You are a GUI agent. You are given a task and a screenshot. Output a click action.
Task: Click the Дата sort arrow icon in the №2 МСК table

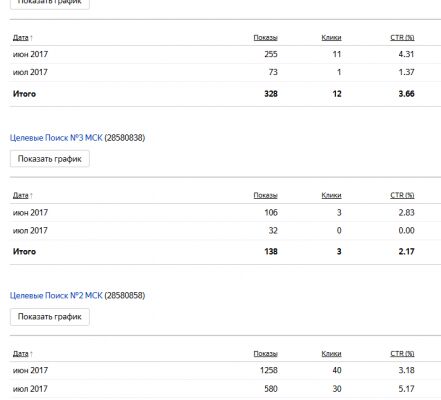pyautogui.click(x=31, y=354)
